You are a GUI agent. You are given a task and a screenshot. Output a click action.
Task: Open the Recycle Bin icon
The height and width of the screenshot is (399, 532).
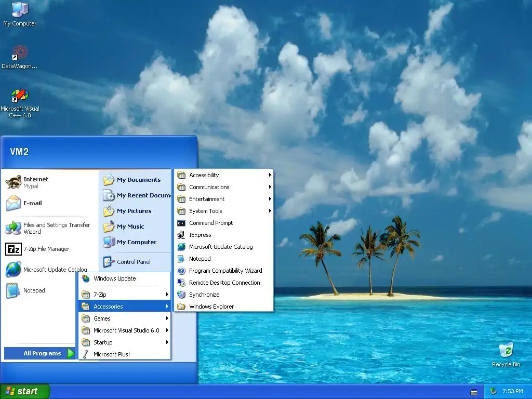(x=506, y=350)
